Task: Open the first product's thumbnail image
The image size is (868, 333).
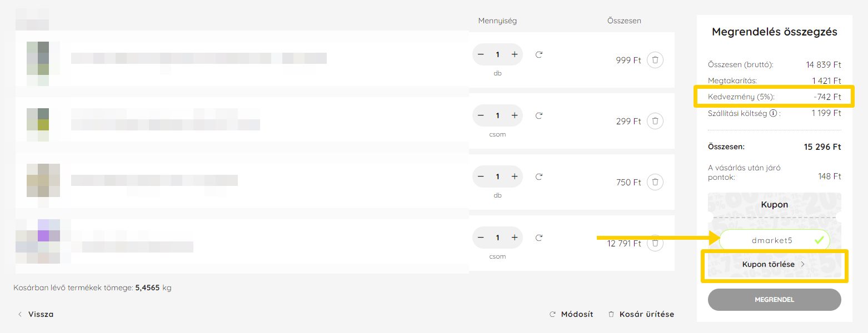Action: pos(38,63)
